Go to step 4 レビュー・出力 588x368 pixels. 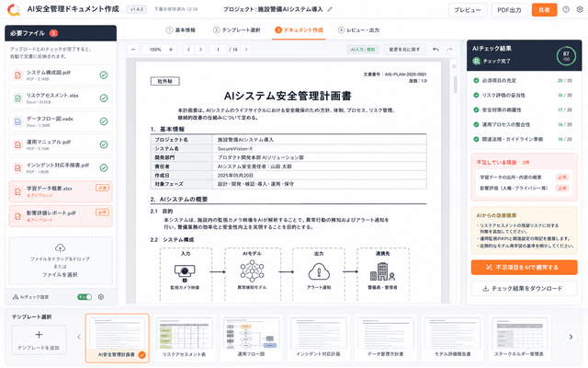(x=358, y=30)
